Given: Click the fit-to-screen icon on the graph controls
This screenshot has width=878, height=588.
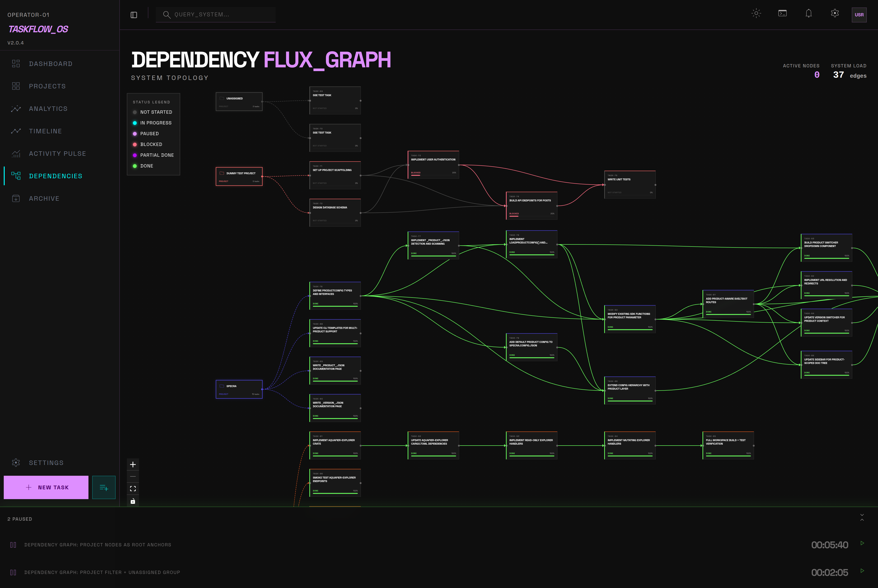Looking at the screenshot, I should click(133, 488).
